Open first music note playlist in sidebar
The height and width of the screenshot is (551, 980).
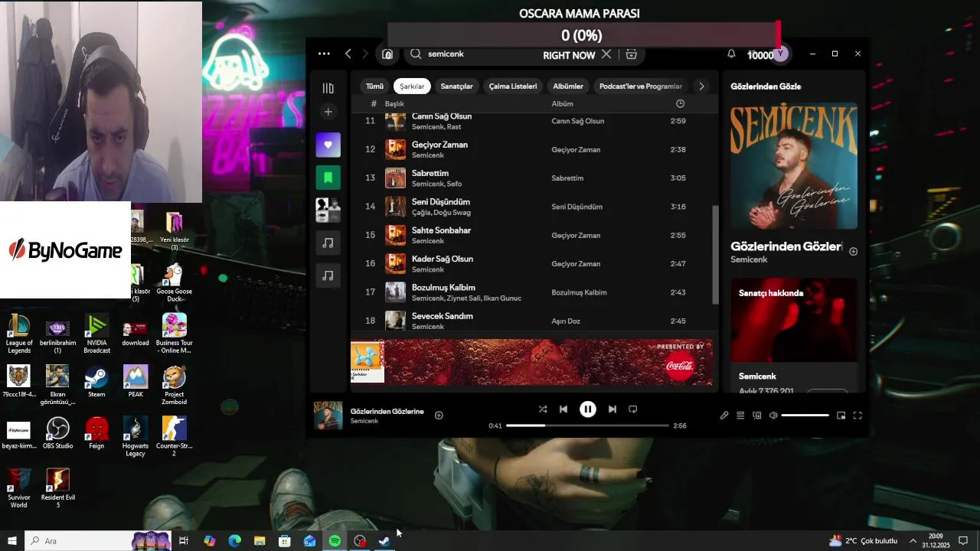click(x=328, y=243)
